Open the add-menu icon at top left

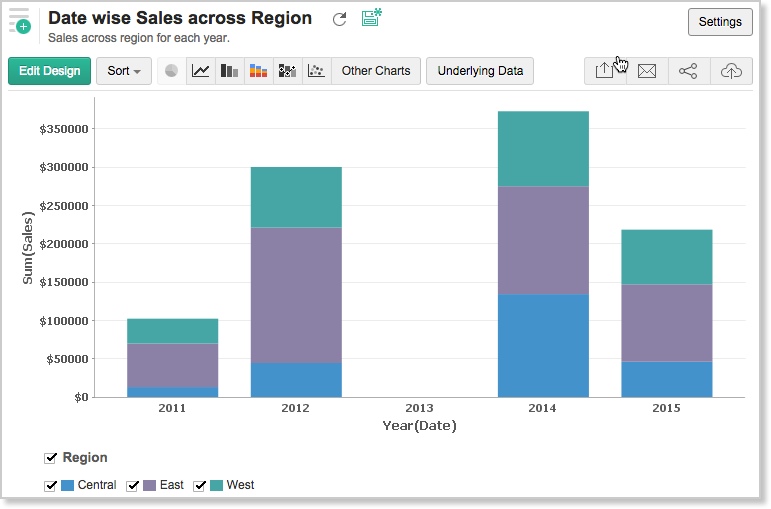click(19, 20)
